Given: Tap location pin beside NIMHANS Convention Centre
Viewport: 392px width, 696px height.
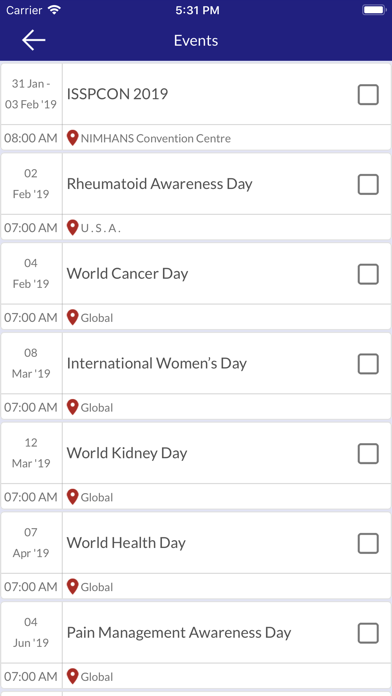Looking at the screenshot, I should coord(72,138).
